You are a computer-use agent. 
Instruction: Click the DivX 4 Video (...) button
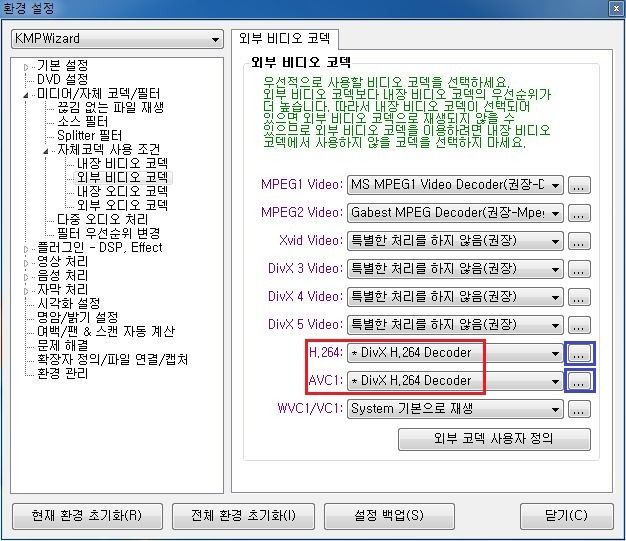[579, 297]
